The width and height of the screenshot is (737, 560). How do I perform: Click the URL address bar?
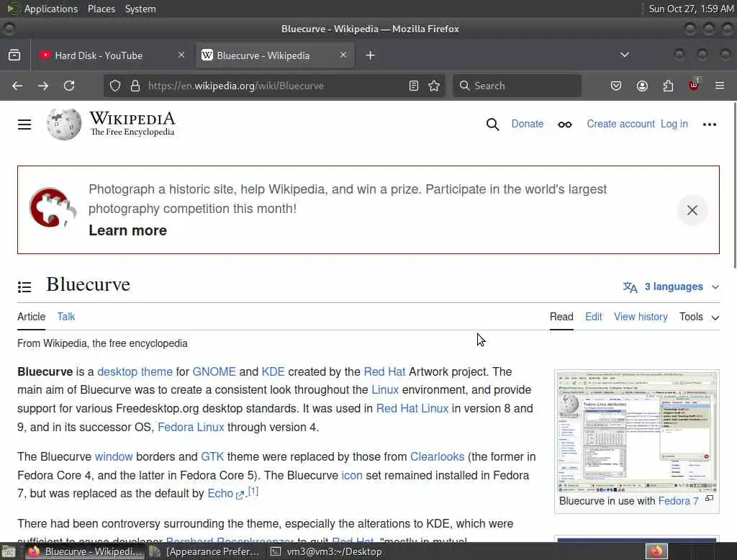[x=275, y=86]
